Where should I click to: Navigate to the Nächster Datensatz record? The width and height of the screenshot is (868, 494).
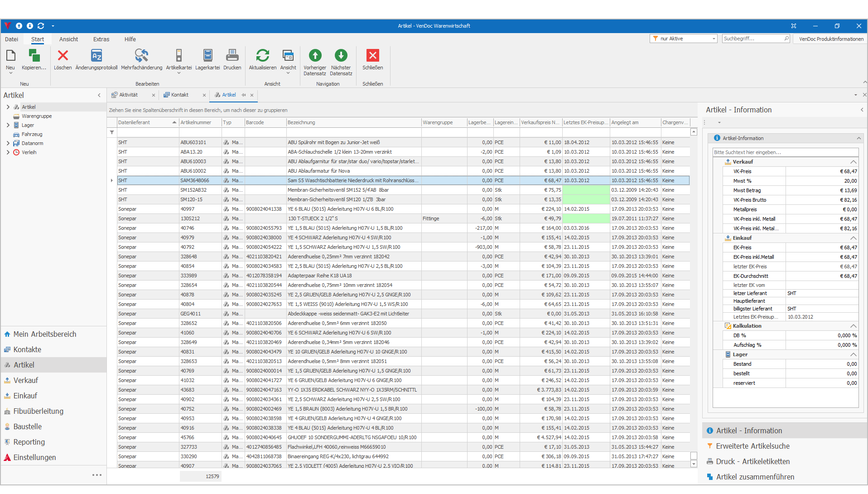(341, 59)
